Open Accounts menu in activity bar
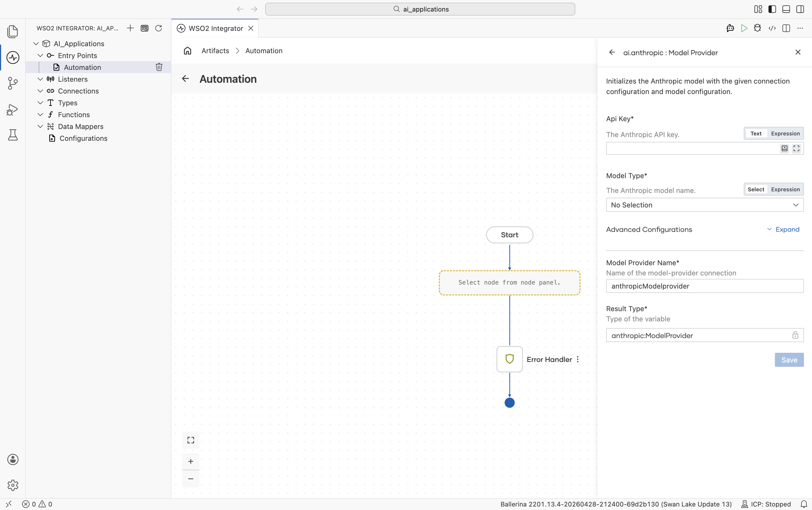 [x=13, y=459]
